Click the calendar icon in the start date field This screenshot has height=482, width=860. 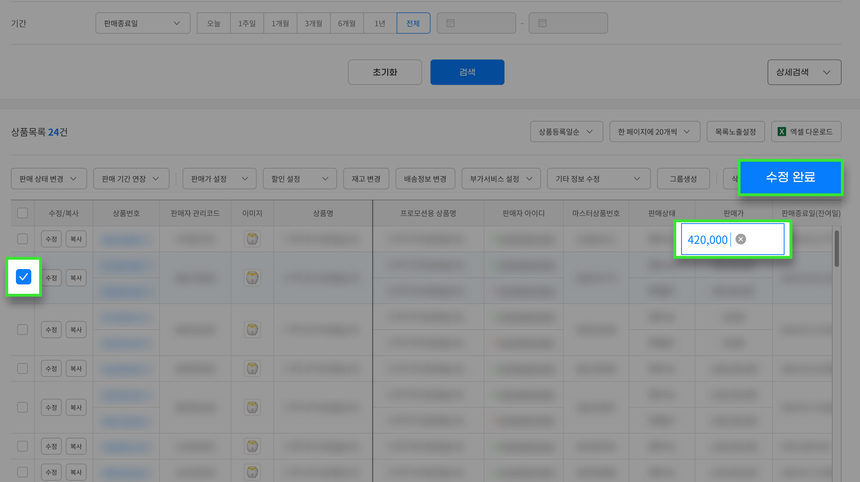point(450,23)
